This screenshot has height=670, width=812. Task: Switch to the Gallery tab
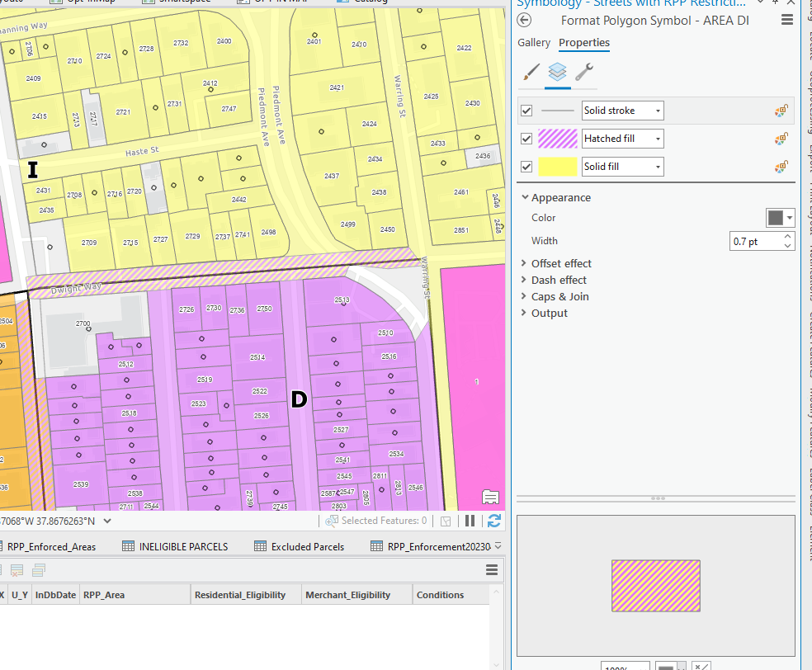(x=534, y=42)
